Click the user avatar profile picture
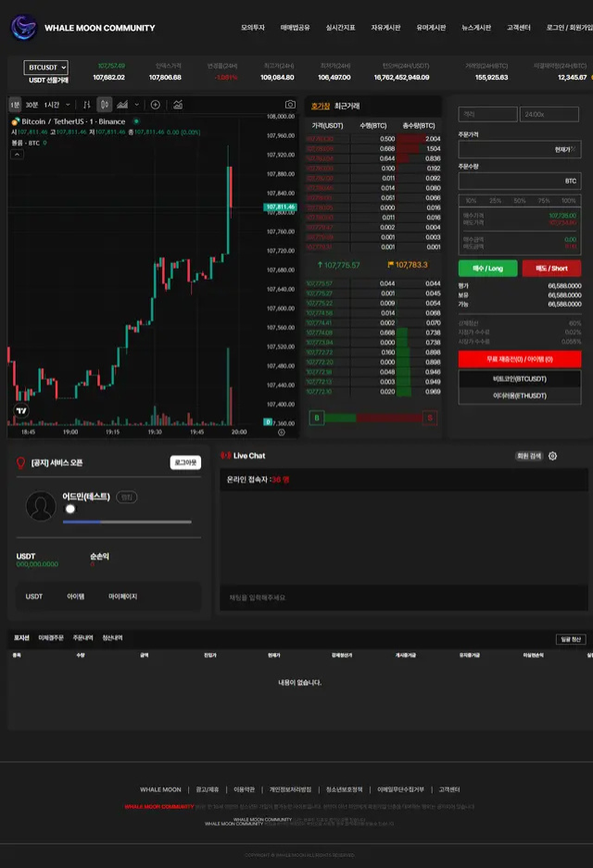 click(x=41, y=506)
